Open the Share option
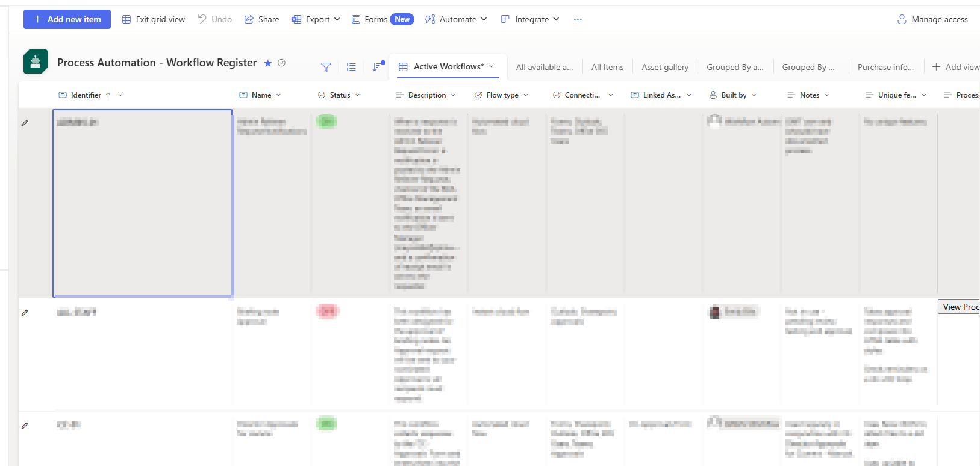The width and height of the screenshot is (980, 466). point(262,19)
